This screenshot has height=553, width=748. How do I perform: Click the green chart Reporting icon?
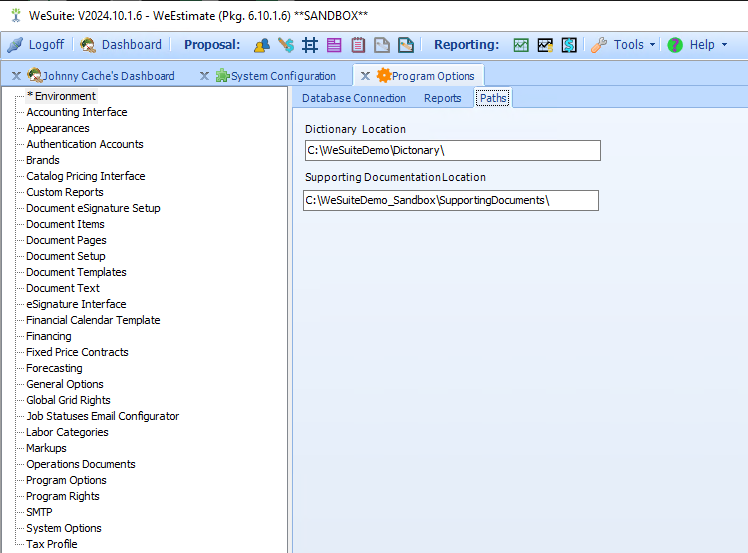pyautogui.click(x=521, y=45)
